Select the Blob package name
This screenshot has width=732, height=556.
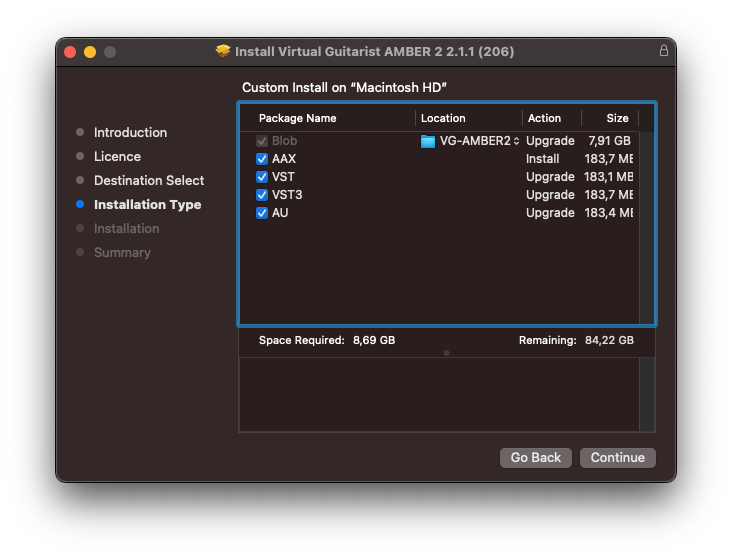click(x=284, y=141)
